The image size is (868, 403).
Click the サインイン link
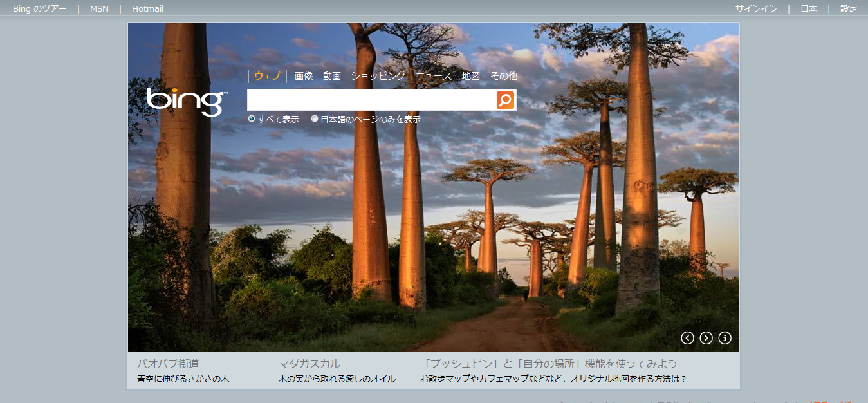coord(756,9)
